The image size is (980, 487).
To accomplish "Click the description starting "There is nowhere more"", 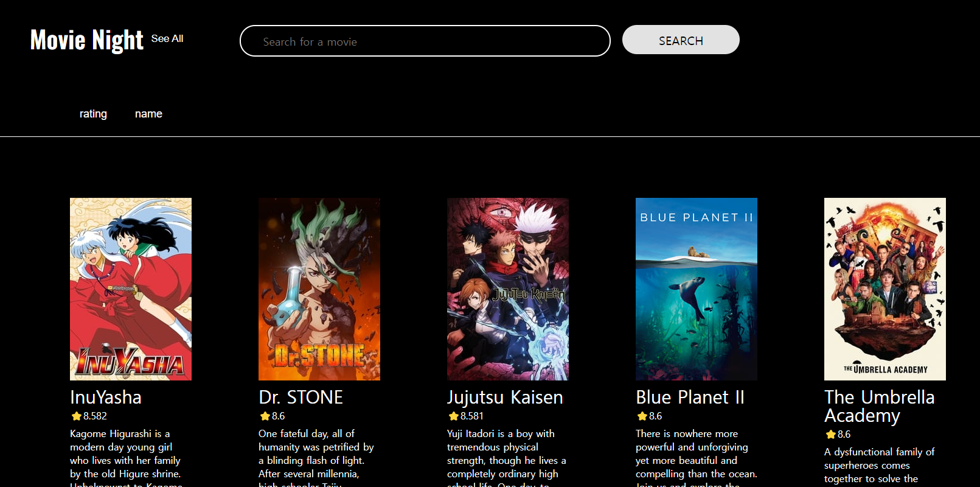I will 697,457.
